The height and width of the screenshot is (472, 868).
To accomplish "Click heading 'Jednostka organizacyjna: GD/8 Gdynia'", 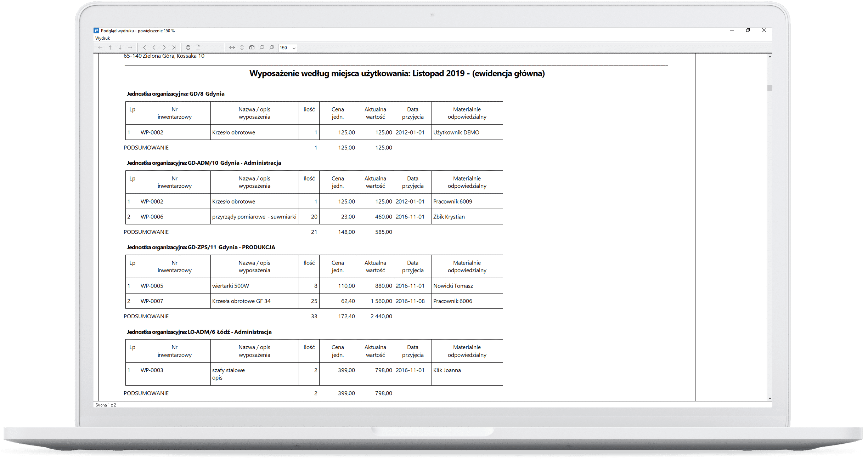I will point(176,94).
